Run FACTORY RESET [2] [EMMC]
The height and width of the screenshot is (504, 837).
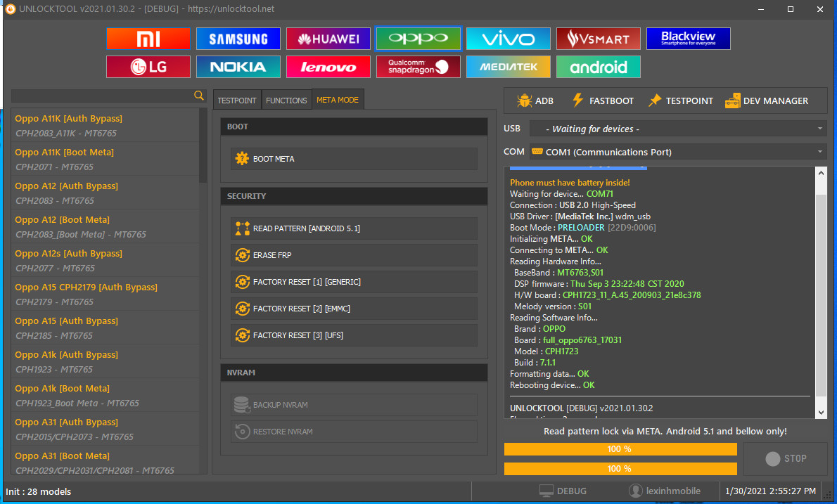[x=354, y=309]
